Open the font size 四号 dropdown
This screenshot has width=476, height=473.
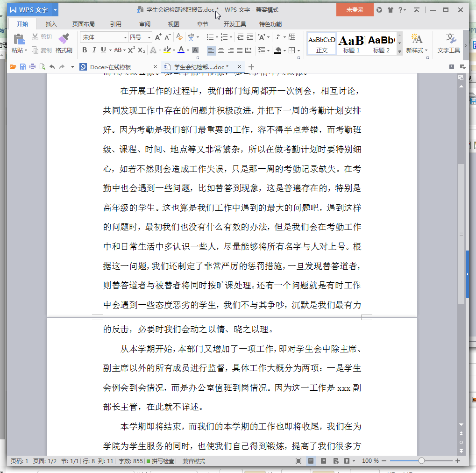149,37
